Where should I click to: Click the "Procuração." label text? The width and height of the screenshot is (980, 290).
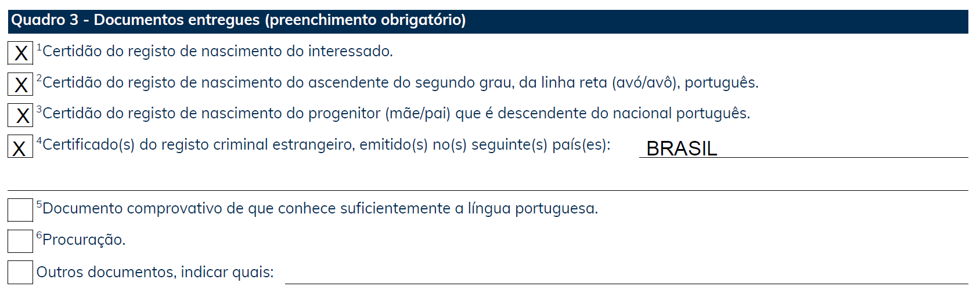(84, 240)
